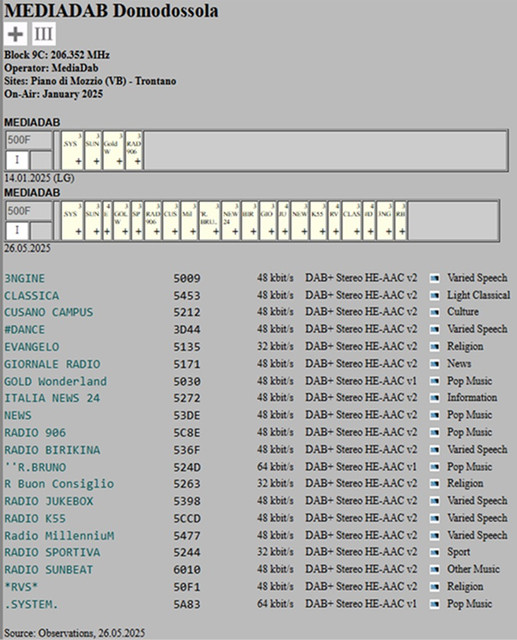The width and height of the screenshot is (517, 640).
Task: Click the 'Sport' programme type text
Action: coord(459,552)
